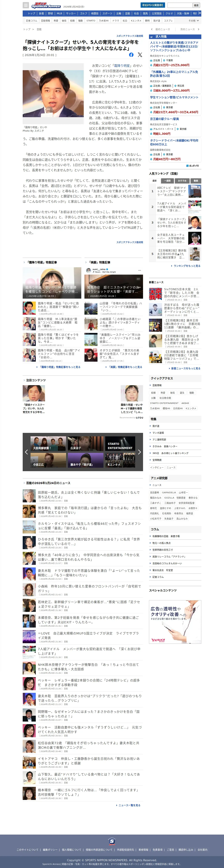This screenshot has width=224, height=868.
Task: Click AKB48 quick access tag
Action: 185,403
